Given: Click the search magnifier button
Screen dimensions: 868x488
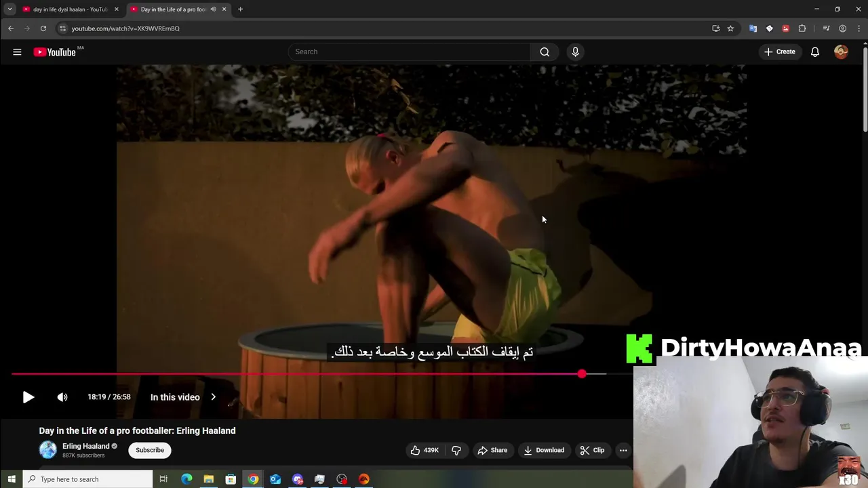Looking at the screenshot, I should coord(545,52).
